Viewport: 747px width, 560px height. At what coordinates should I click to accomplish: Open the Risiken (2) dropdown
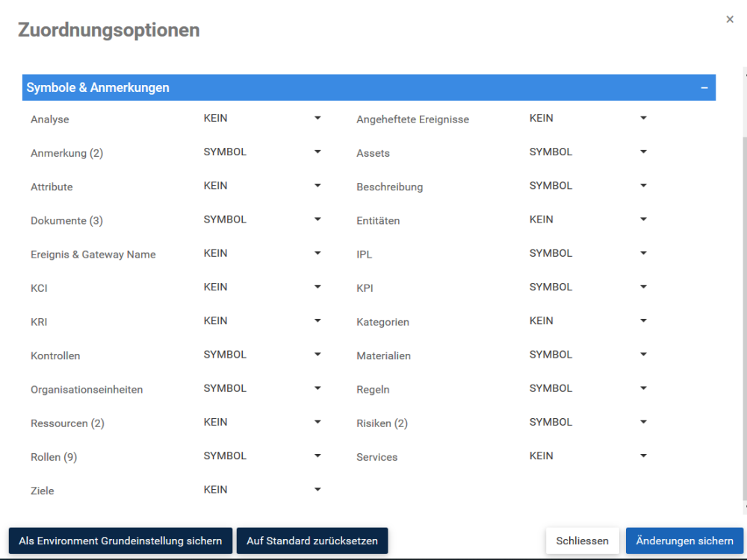coord(588,423)
